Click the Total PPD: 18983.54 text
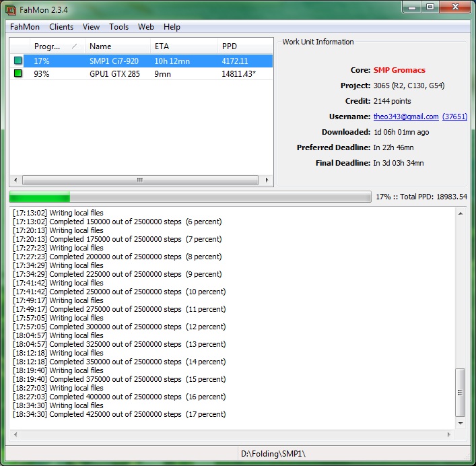Image resolution: width=476 pixels, height=466 pixels. [x=434, y=197]
